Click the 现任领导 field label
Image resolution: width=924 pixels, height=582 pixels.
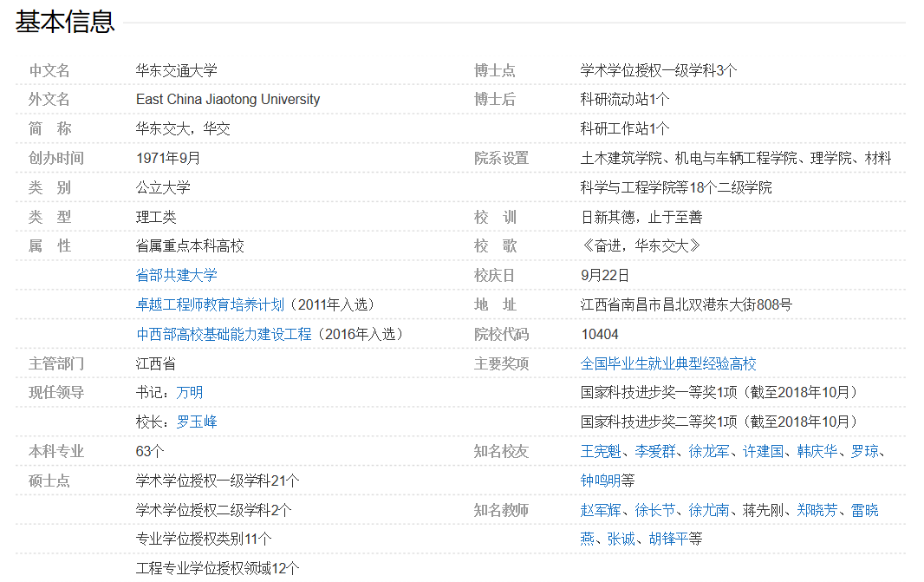pos(56,393)
